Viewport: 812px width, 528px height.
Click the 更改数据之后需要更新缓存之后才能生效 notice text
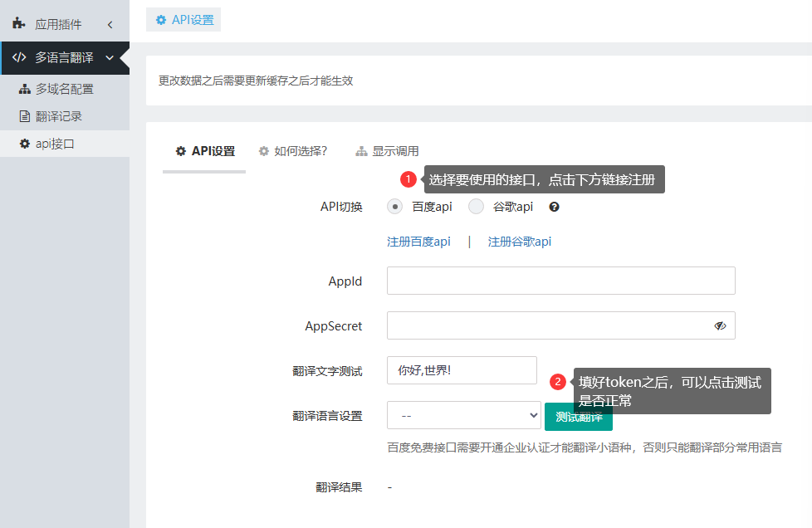(x=255, y=81)
